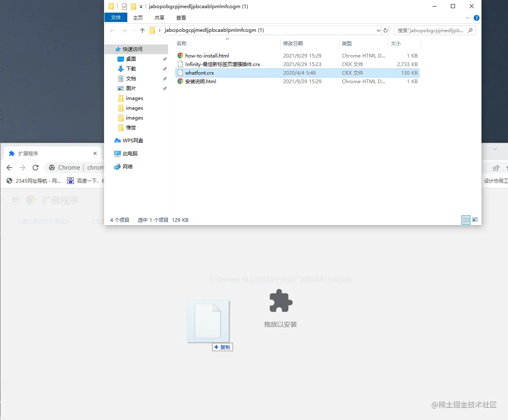Viewport: 508px width, 420px height.
Task: Open the 百度一下 bookmark
Action: [x=86, y=181]
